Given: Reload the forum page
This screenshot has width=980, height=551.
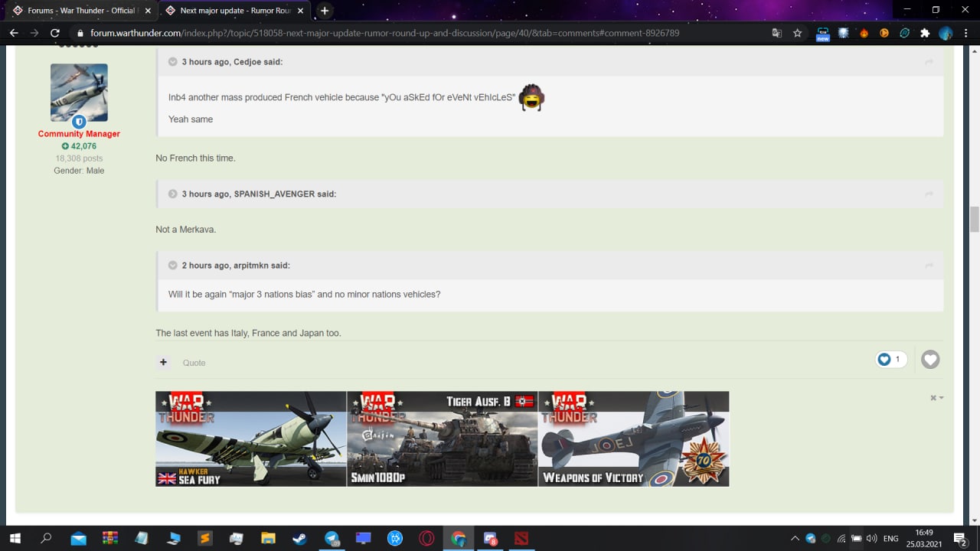Looking at the screenshot, I should (x=55, y=33).
